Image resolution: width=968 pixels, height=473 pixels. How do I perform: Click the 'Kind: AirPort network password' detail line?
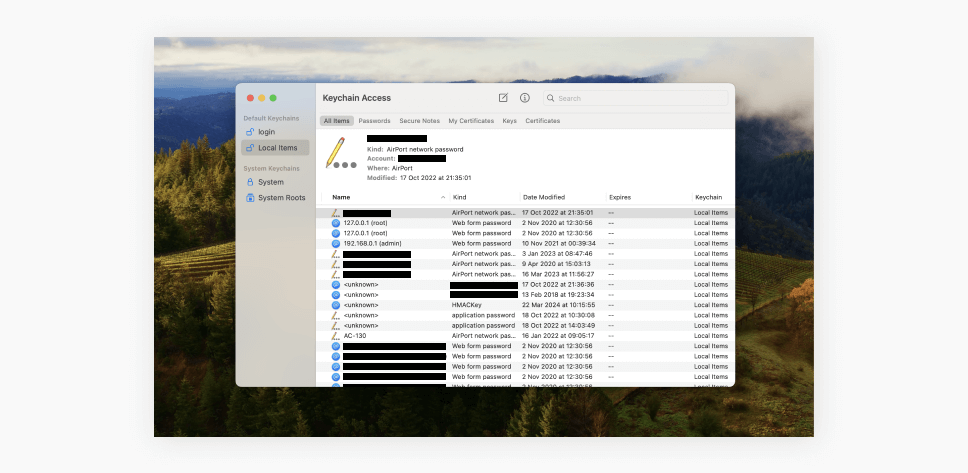point(415,149)
